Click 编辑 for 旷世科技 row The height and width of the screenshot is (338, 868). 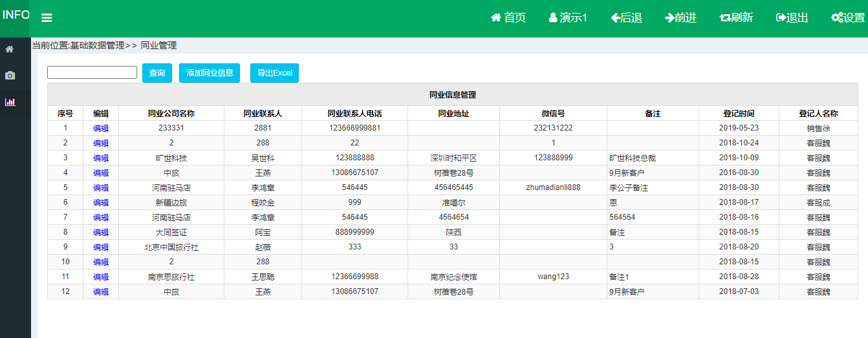[101, 158]
